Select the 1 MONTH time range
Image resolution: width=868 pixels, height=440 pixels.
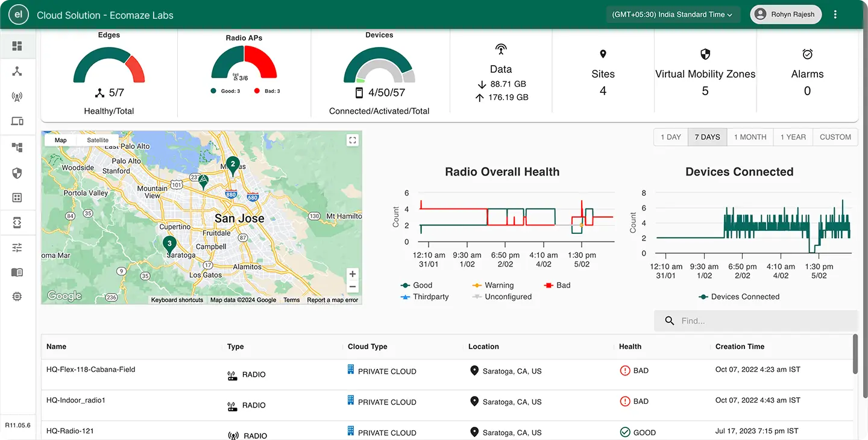(750, 137)
